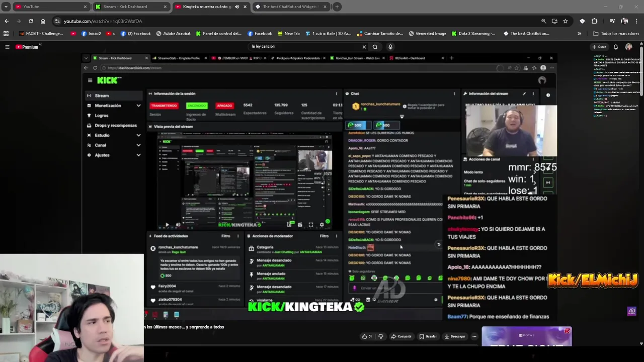Image resolution: width=644 pixels, height=362 pixels.
Task: Reload the current page
Action: click(x=31, y=21)
